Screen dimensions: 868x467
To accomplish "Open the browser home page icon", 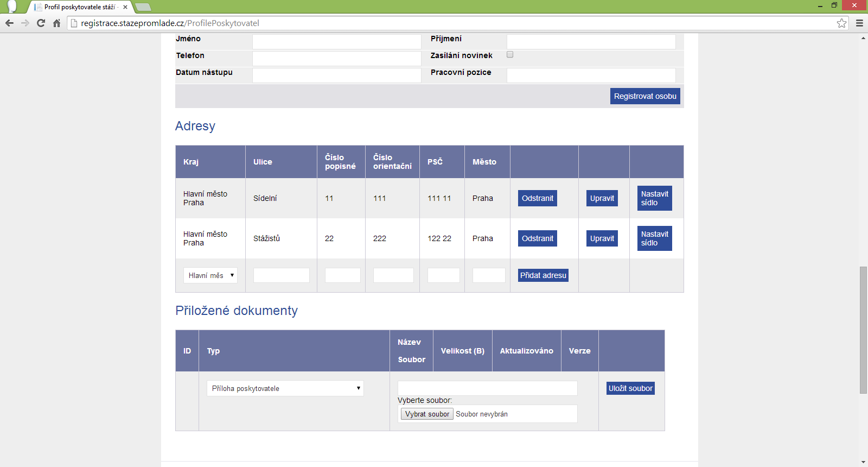I will pyautogui.click(x=56, y=23).
